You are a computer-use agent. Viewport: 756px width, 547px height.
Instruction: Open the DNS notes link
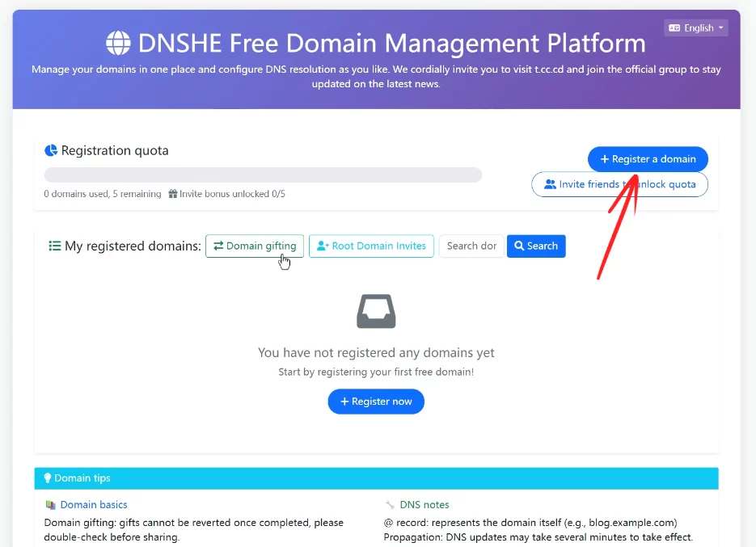424,504
